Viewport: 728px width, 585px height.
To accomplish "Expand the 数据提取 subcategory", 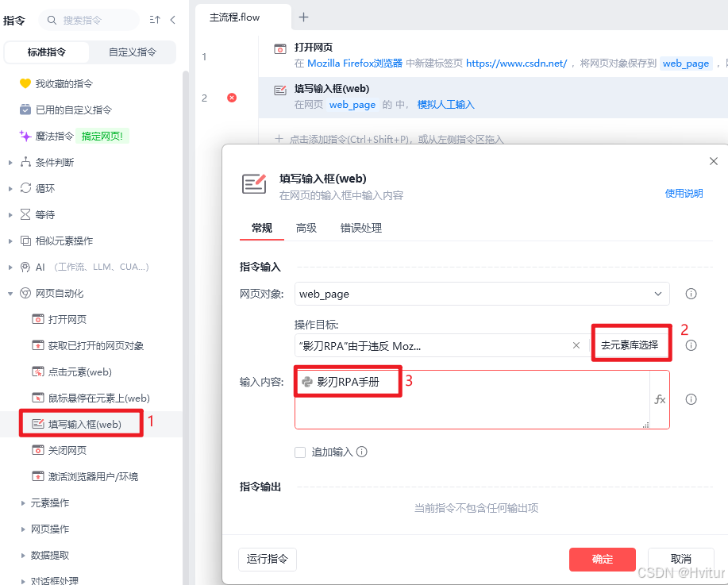I will (x=23, y=556).
